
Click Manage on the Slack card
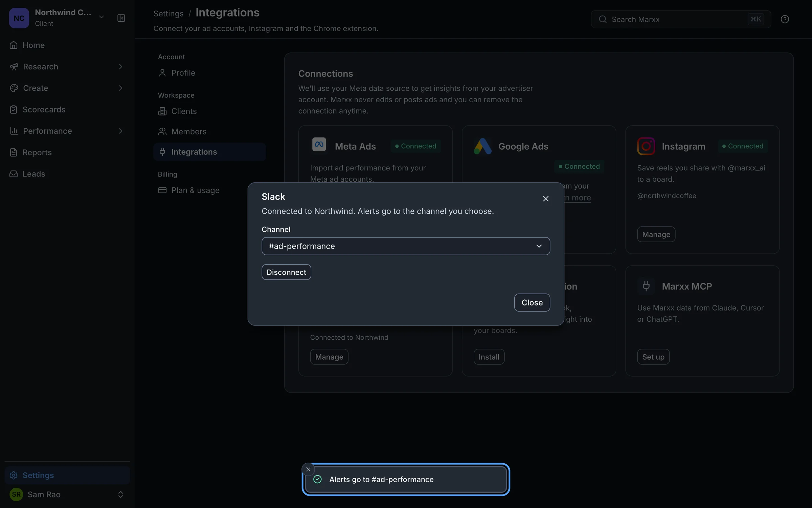pos(329,357)
